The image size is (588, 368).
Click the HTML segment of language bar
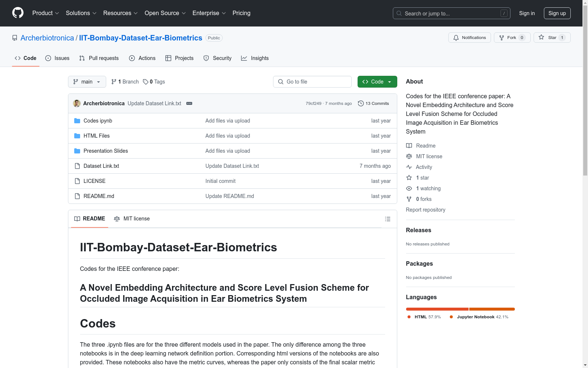click(x=437, y=309)
